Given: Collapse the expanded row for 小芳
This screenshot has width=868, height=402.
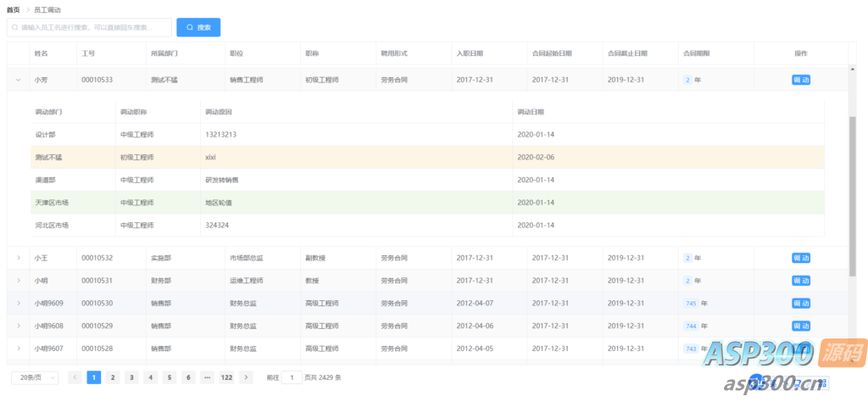Looking at the screenshot, I should tap(18, 80).
